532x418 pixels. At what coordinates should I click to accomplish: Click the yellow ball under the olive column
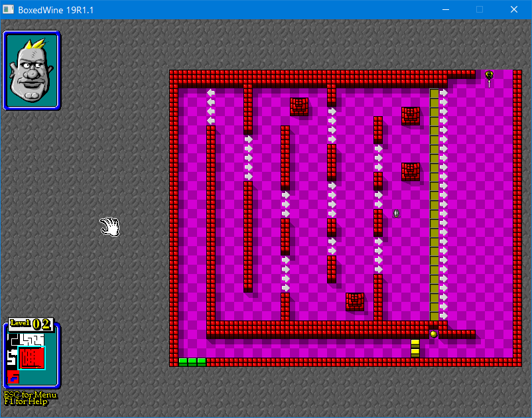433,334
